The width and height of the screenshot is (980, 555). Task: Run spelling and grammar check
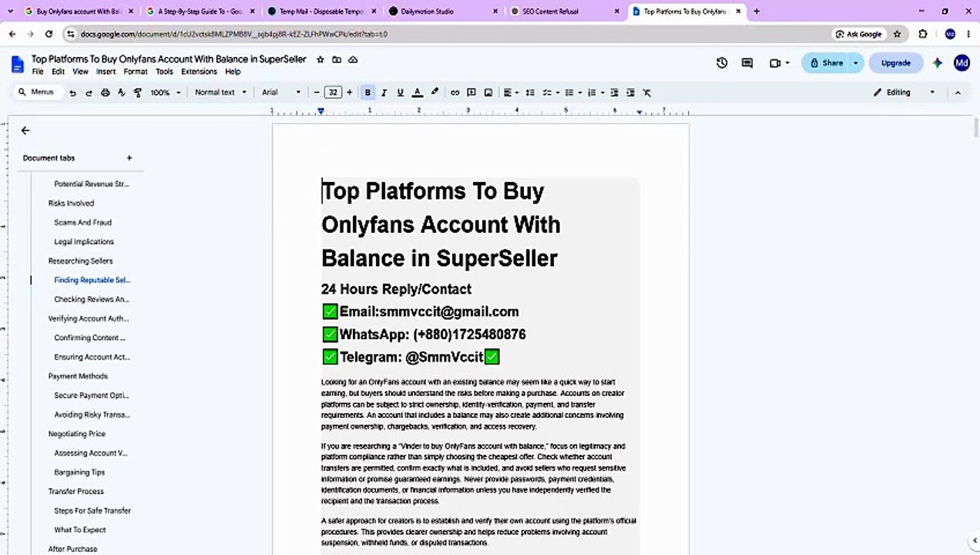point(121,92)
